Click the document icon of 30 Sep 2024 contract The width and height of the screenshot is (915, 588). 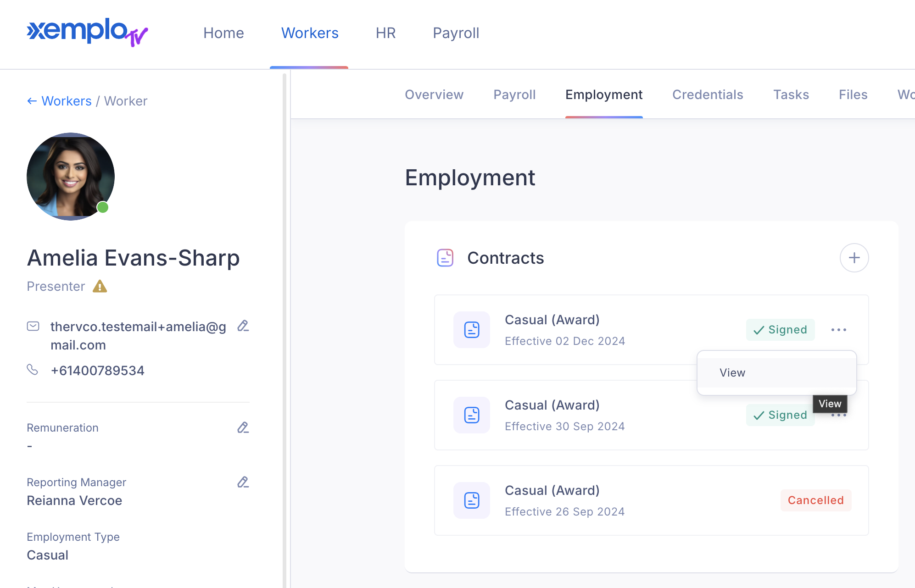pos(472,415)
